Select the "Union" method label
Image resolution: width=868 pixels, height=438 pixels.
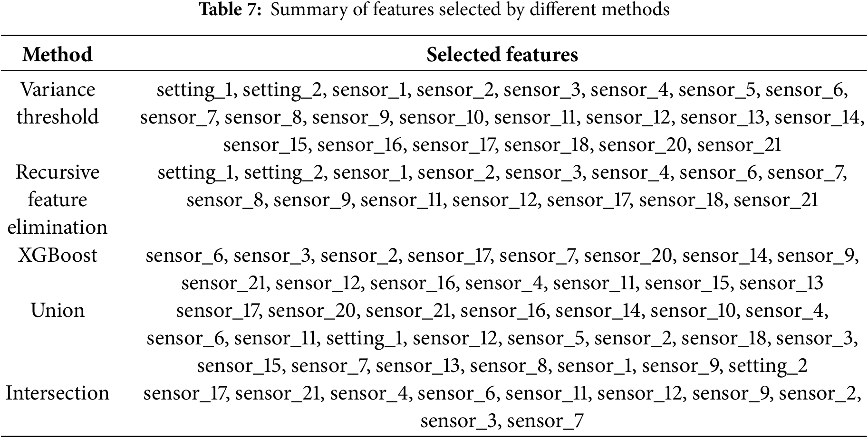(57, 311)
